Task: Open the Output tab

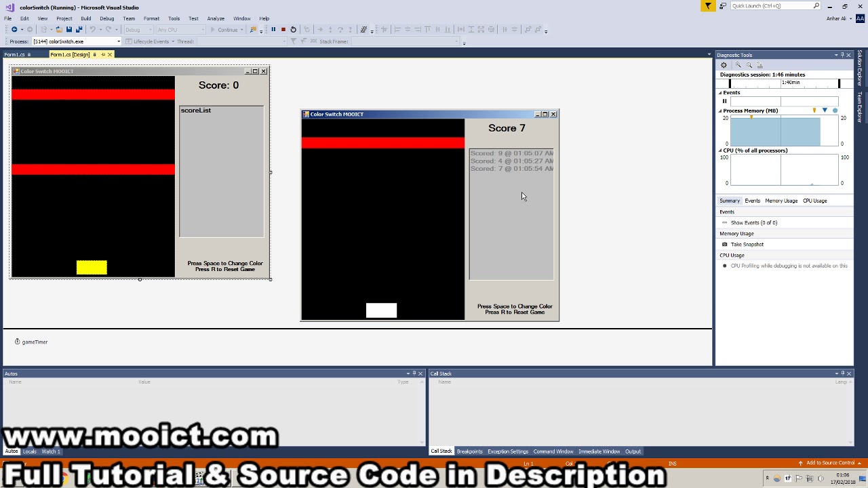Action: point(633,451)
